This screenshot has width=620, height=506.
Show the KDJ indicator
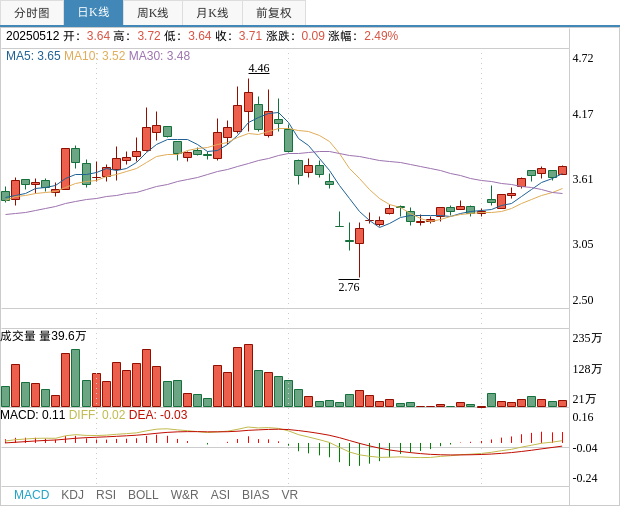pos(72,495)
